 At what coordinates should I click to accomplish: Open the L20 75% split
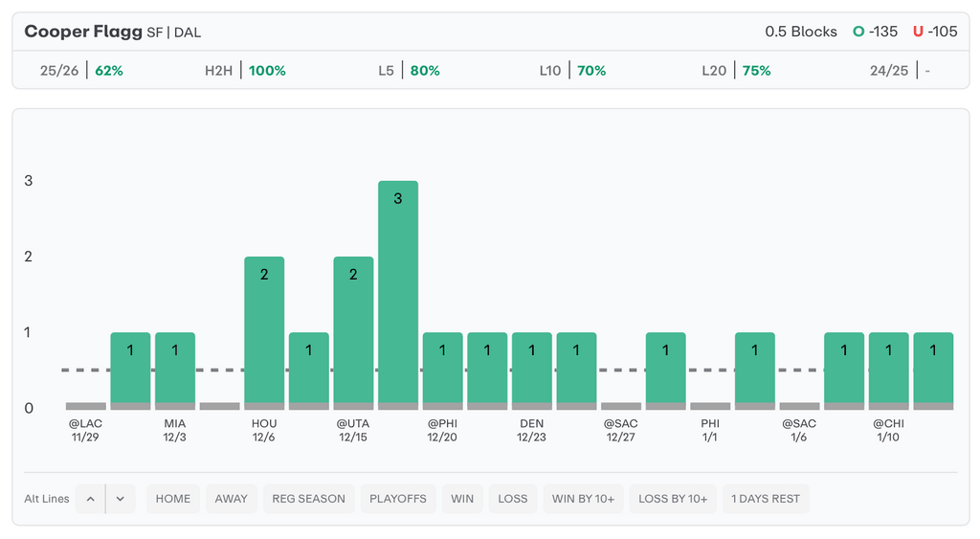coord(736,71)
